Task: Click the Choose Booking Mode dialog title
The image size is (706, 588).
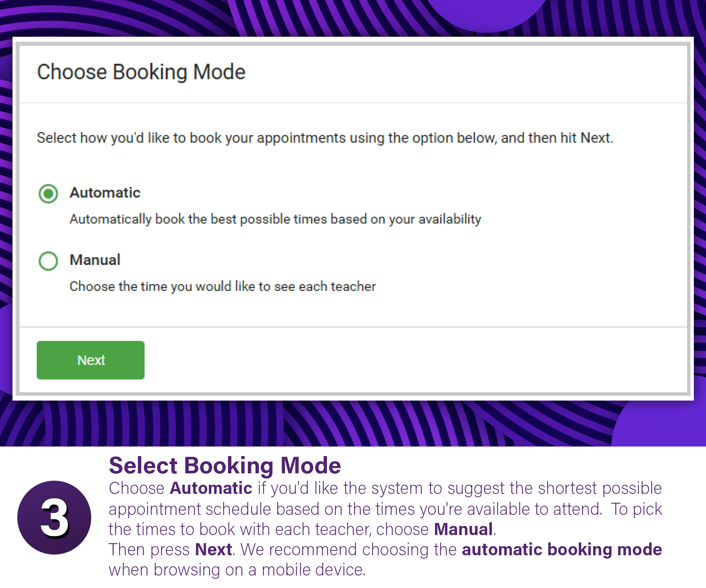Action: [141, 72]
